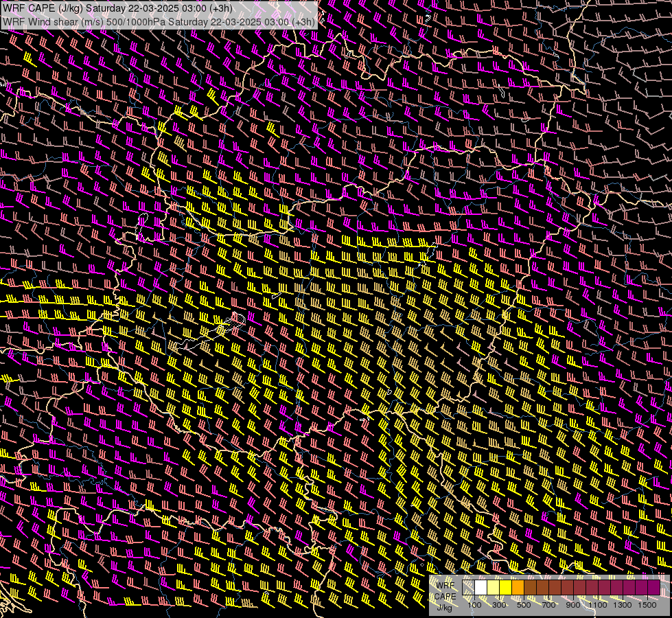The height and width of the screenshot is (618, 672).
Task: Select the brown legend swatch right after 500
Action: tap(530, 588)
